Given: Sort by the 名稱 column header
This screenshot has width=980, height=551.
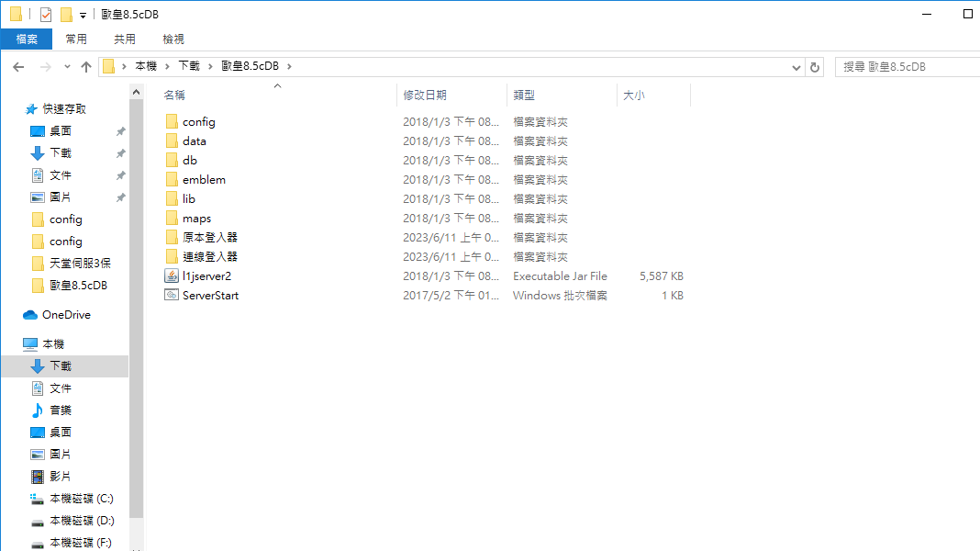Looking at the screenshot, I should pyautogui.click(x=173, y=96).
